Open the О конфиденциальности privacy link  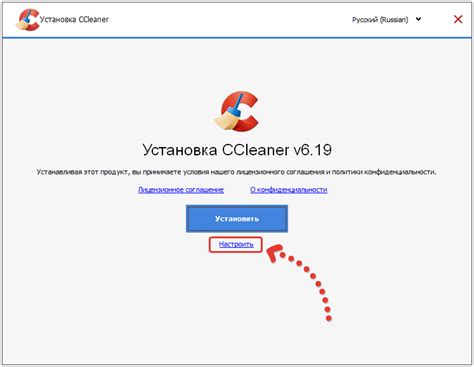pos(288,190)
